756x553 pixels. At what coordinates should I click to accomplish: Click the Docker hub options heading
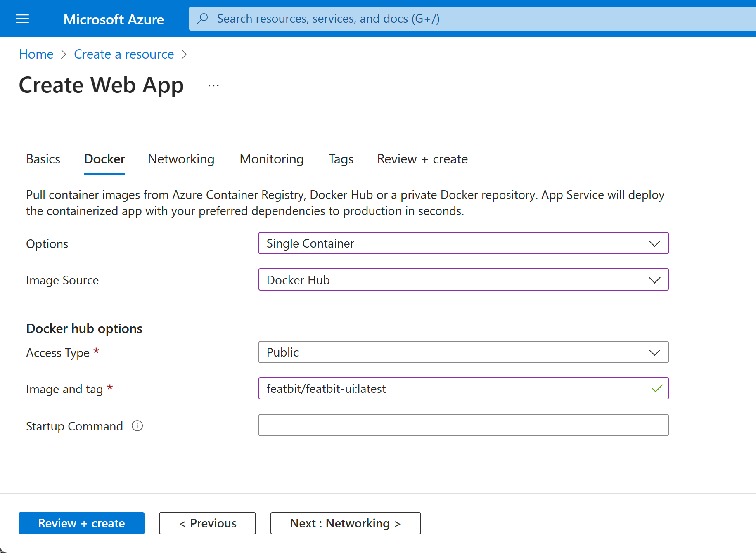[x=84, y=328]
